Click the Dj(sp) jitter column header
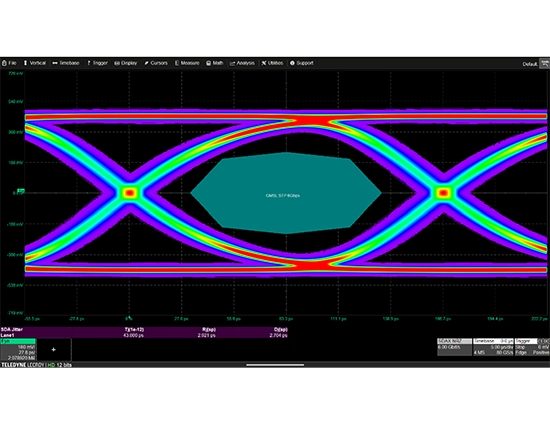This screenshot has height=424, width=550. [281, 330]
